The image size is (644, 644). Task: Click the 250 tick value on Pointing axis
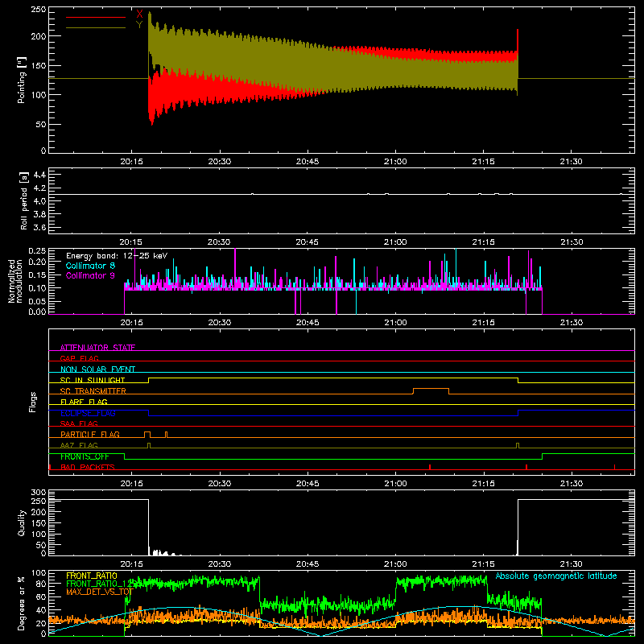click(38, 10)
